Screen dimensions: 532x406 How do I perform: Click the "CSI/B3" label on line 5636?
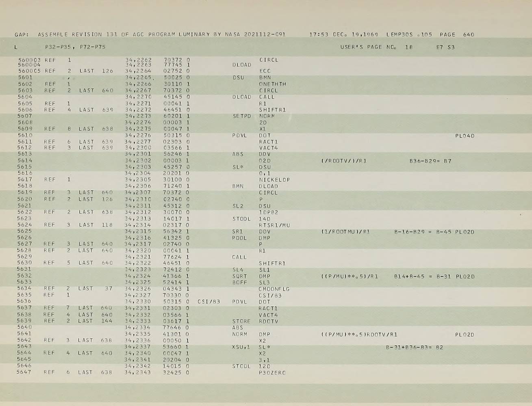click(x=209, y=302)
